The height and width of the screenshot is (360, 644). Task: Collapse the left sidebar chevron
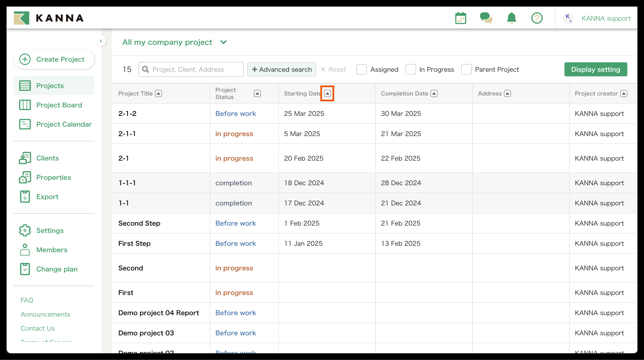[x=101, y=41]
